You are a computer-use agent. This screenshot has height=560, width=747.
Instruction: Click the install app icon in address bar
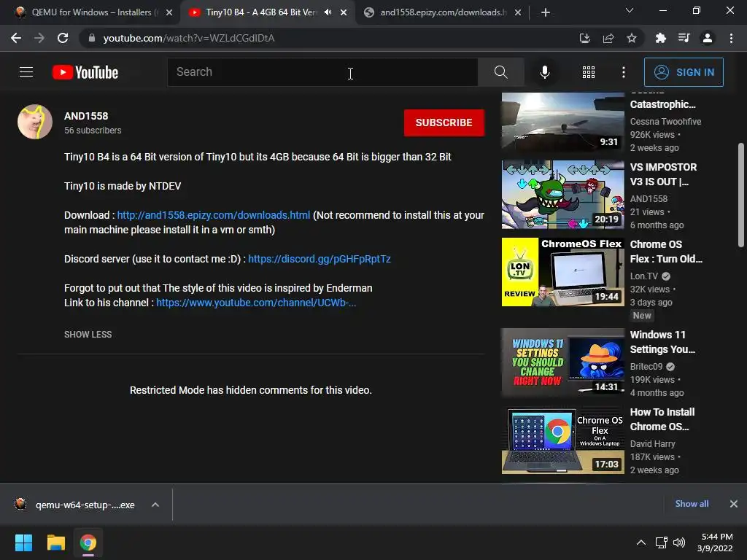585,38
